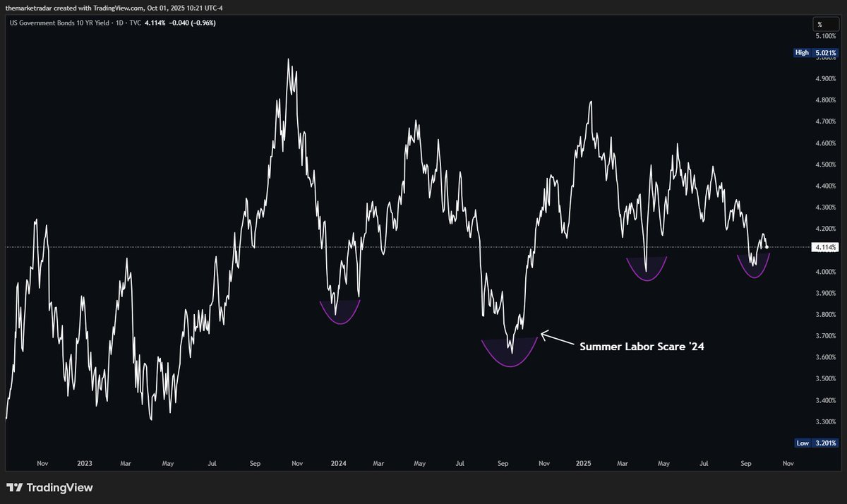Click the Low 3.201% price marker

point(815,443)
